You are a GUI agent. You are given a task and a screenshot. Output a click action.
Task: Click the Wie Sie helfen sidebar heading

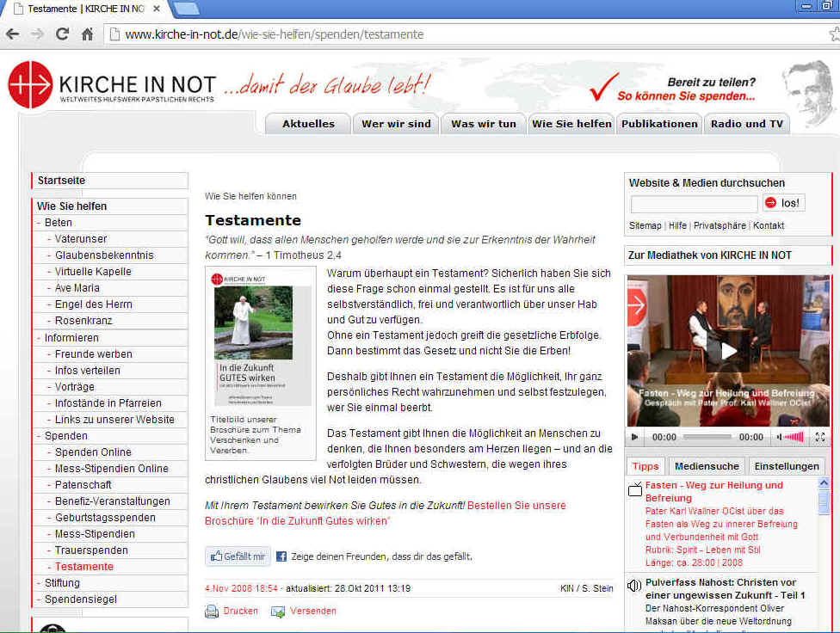coord(71,206)
